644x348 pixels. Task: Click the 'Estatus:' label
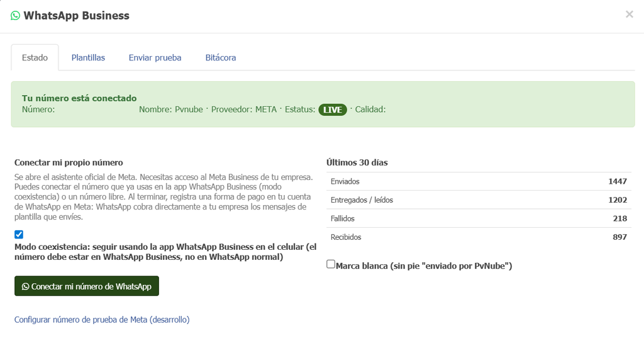300,109
